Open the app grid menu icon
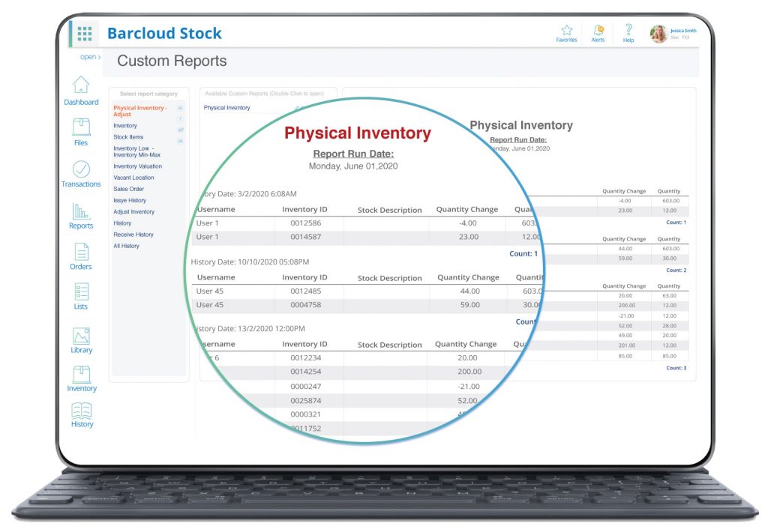 click(x=84, y=33)
